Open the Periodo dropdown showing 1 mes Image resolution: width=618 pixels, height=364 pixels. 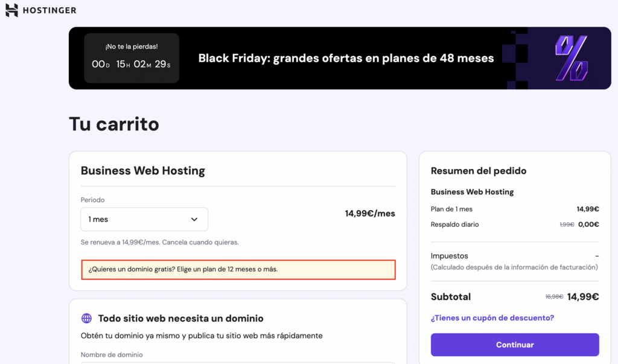pyautogui.click(x=144, y=219)
